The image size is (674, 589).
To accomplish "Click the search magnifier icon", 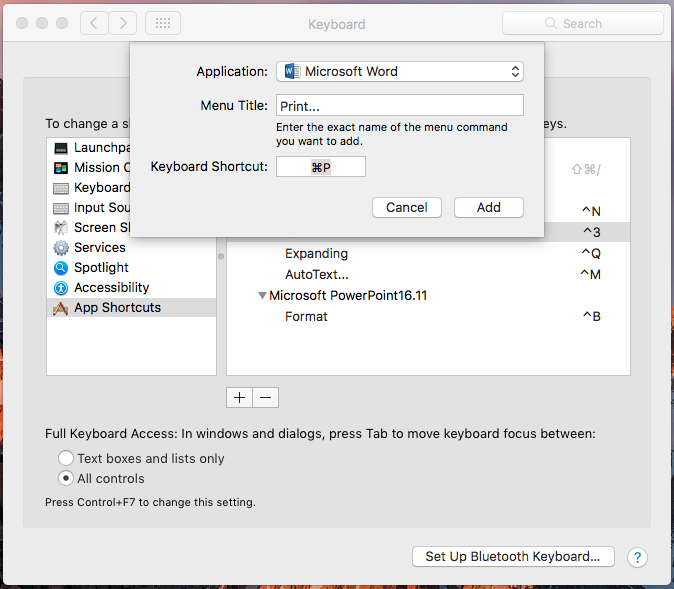I will coord(551,23).
